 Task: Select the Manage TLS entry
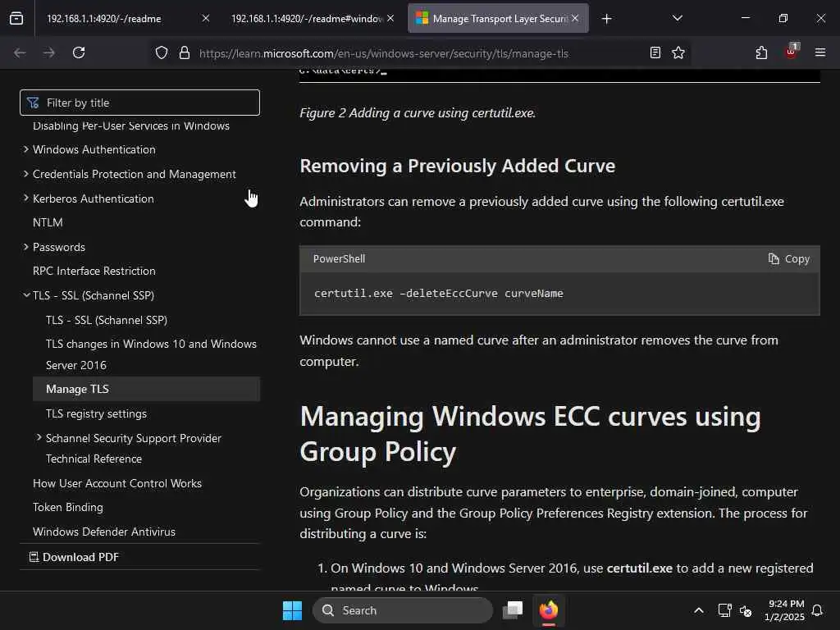tap(146, 389)
